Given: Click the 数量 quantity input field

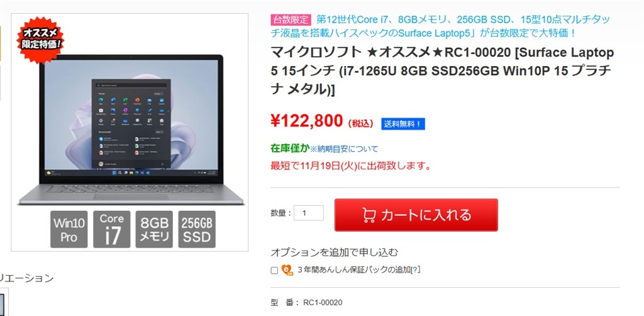Looking at the screenshot, I should click(x=308, y=213).
